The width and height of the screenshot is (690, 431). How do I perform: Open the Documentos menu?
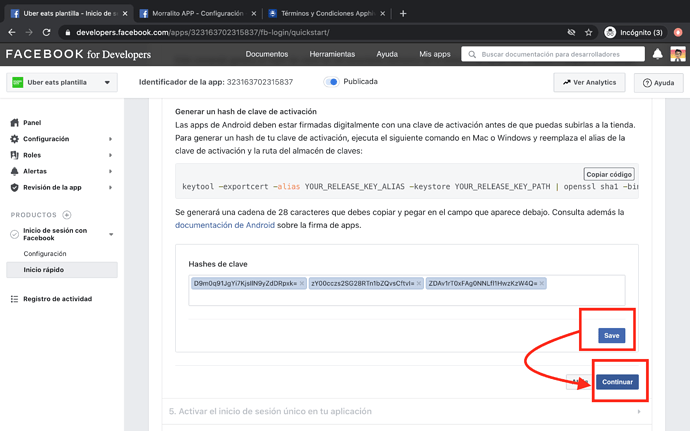click(267, 54)
